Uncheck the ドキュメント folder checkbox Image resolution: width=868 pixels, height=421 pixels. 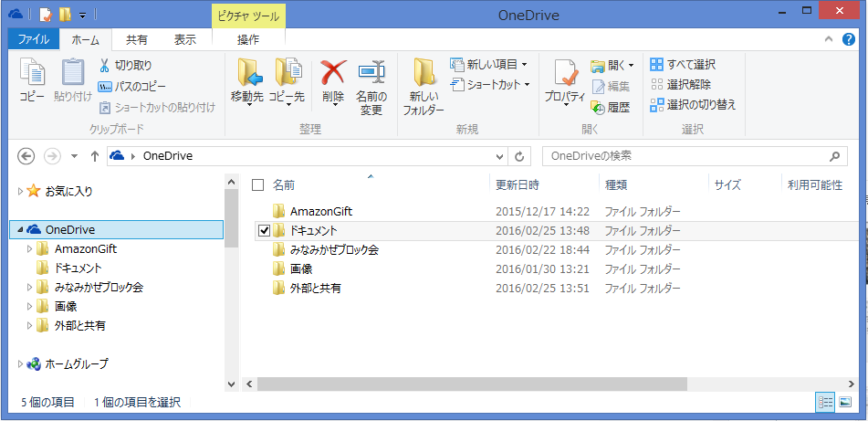click(265, 230)
